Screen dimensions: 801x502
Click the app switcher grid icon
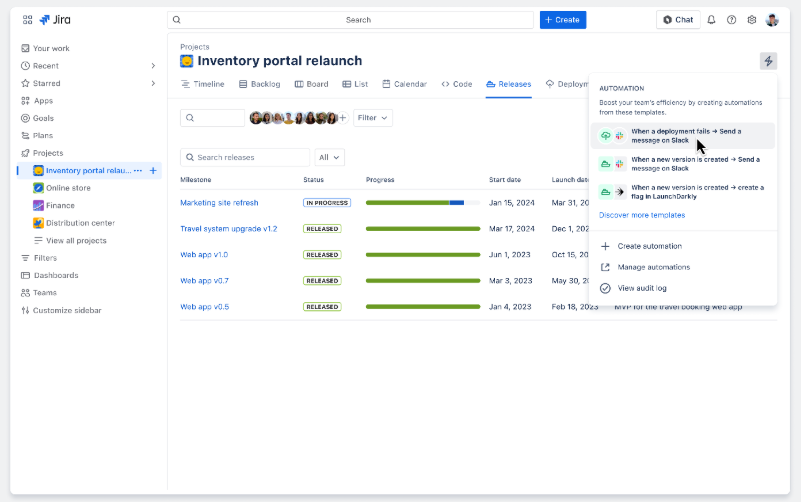[x=27, y=20]
